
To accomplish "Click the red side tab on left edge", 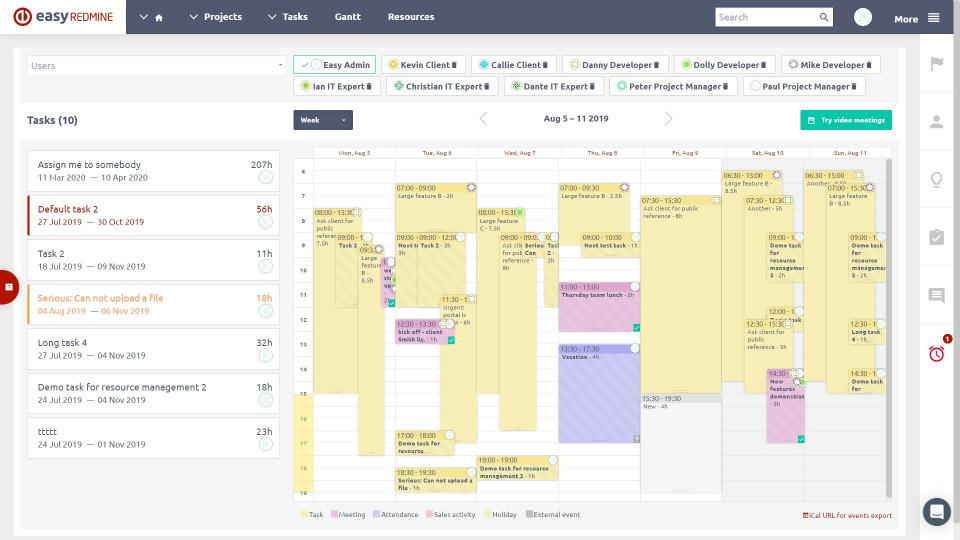I will pyautogui.click(x=8, y=287).
